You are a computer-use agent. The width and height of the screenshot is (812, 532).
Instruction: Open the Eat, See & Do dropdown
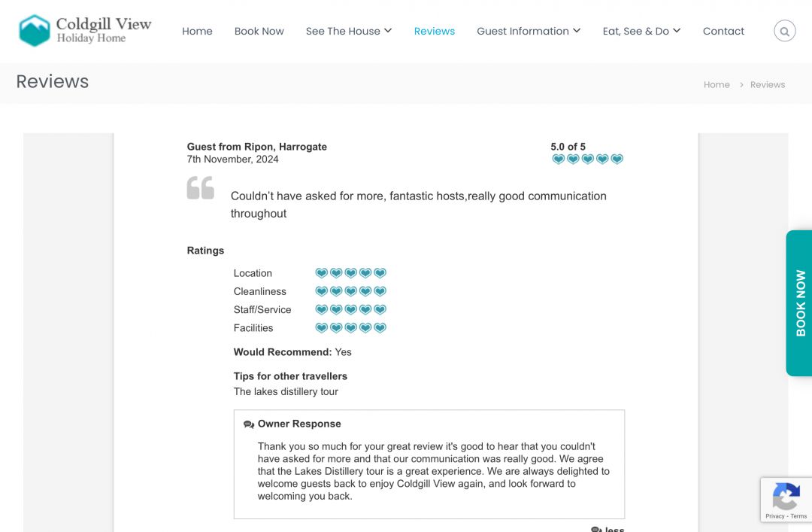pos(641,31)
